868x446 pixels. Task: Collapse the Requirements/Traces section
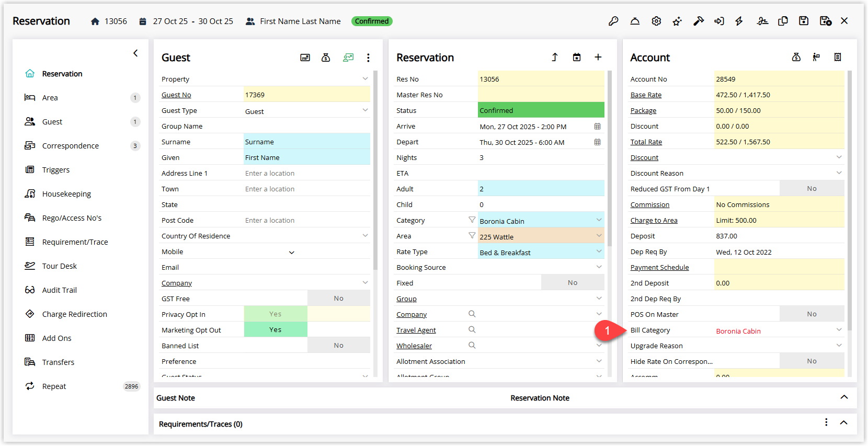pos(843,422)
